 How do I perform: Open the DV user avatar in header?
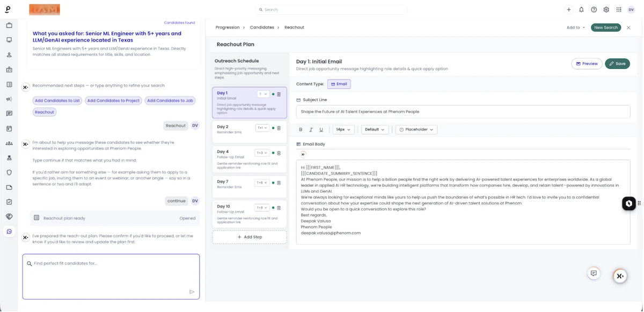point(631,10)
